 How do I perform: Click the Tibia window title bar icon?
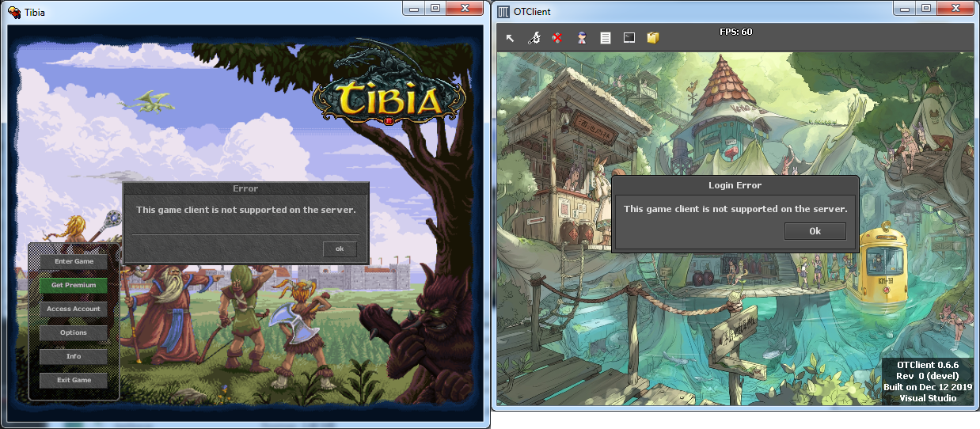click(x=13, y=12)
